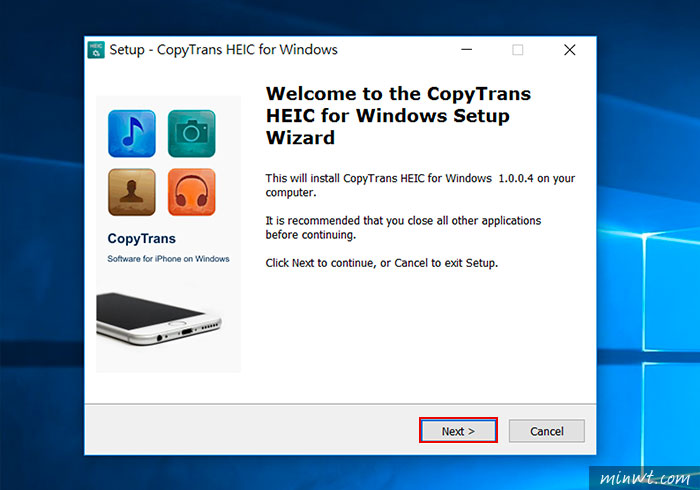Image resolution: width=700 pixels, height=490 pixels.
Task: Click the orange headphones icon
Action: pyautogui.click(x=192, y=192)
